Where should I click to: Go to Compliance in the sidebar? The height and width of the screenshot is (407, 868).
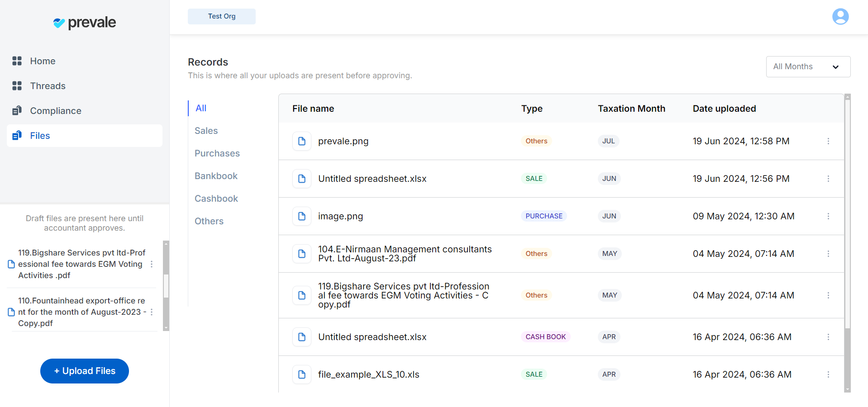(56, 111)
